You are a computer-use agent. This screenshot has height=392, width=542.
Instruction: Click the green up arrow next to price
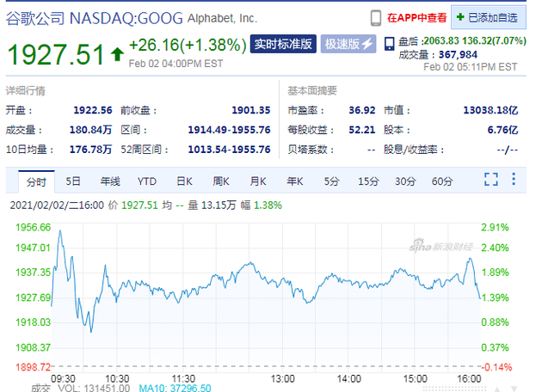click(117, 54)
